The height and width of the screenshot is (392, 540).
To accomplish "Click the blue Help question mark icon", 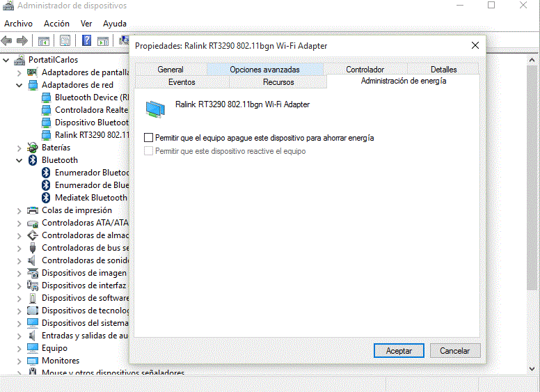I will [87, 40].
